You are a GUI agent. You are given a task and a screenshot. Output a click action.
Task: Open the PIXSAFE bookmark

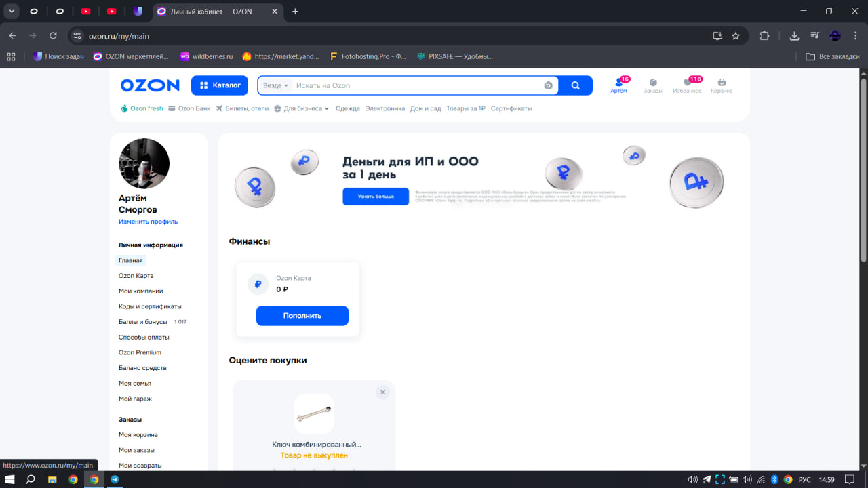point(454,56)
